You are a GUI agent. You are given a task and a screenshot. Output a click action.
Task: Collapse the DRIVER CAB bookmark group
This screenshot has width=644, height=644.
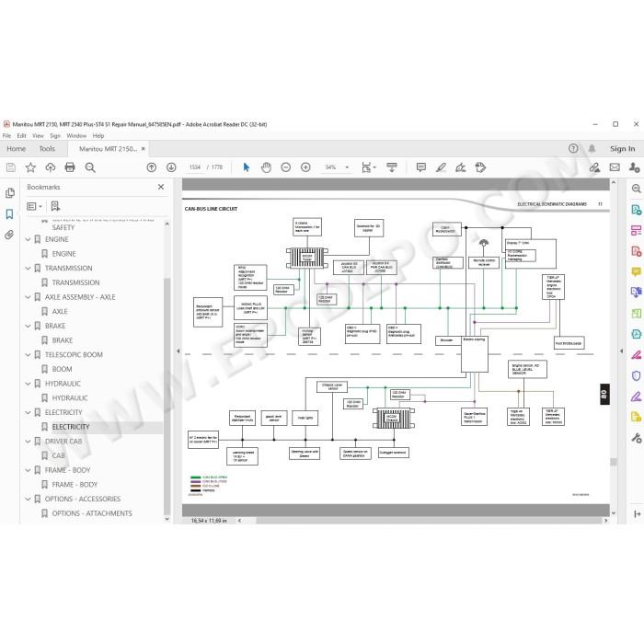[x=28, y=441]
